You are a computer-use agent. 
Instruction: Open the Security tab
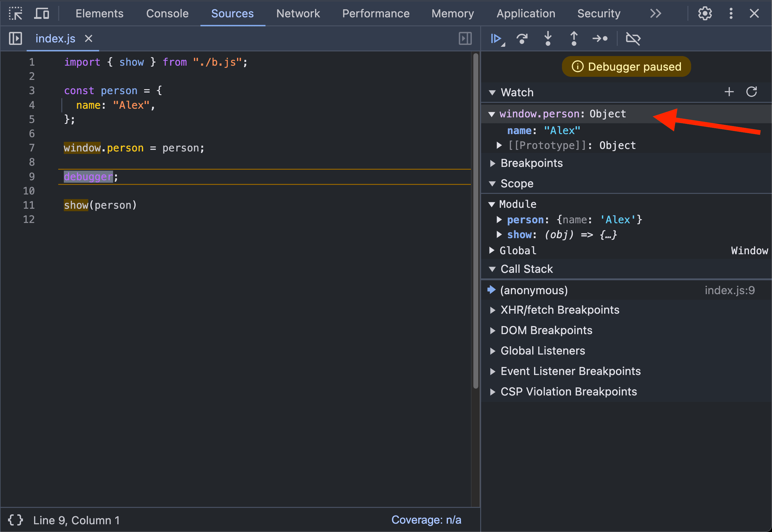(x=599, y=14)
